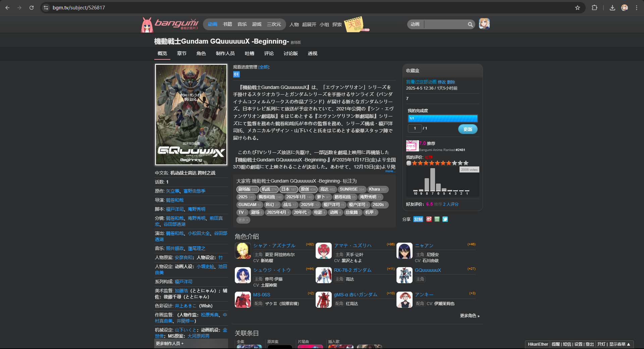Open シュウジ・イトウ character avatar
This screenshot has height=349, width=644.
click(x=243, y=275)
